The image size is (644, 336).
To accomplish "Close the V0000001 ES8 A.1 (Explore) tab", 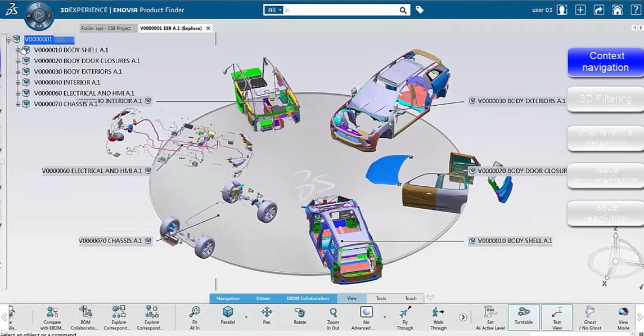I will click(208, 28).
